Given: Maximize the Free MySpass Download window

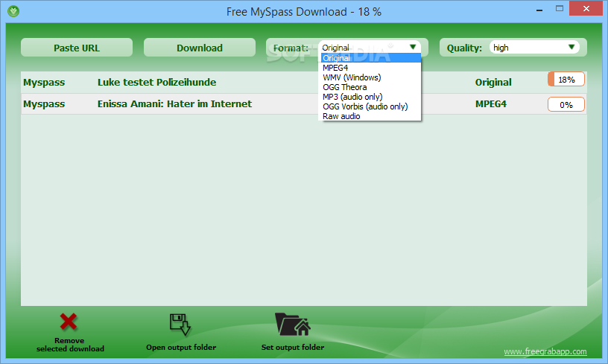Looking at the screenshot, I should [x=559, y=8].
